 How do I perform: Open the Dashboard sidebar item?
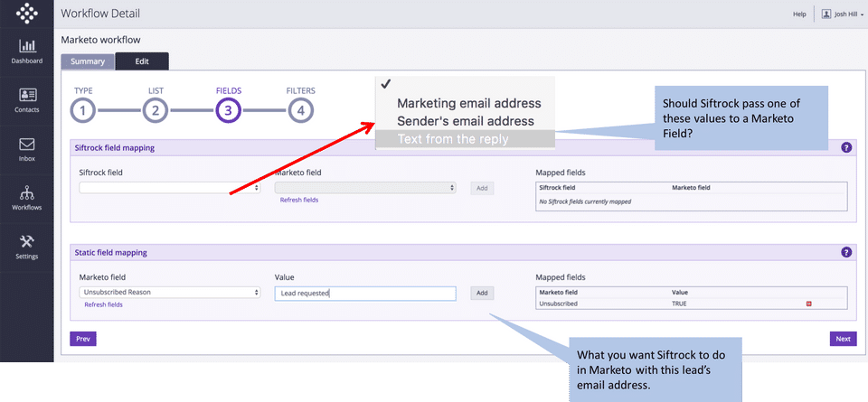click(26, 51)
